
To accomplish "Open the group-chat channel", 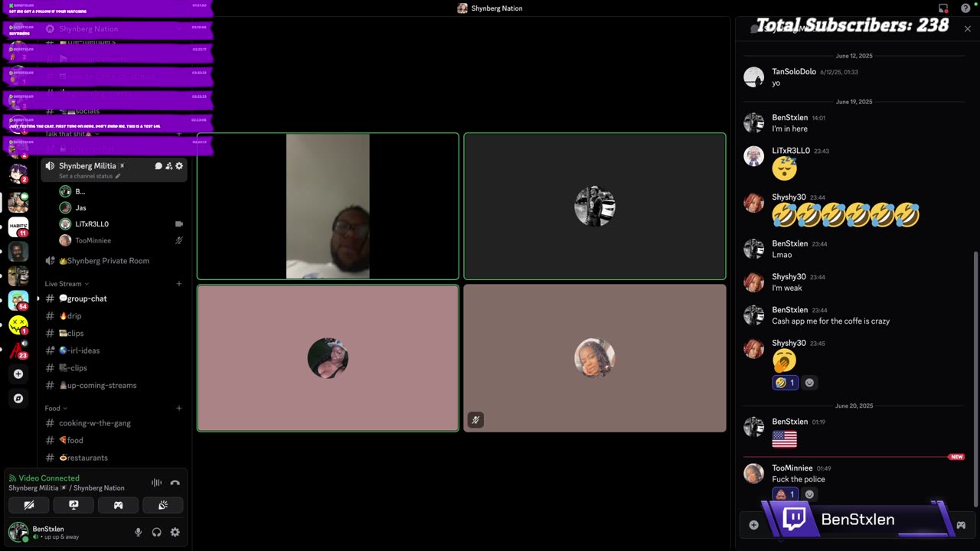I will click(113, 298).
